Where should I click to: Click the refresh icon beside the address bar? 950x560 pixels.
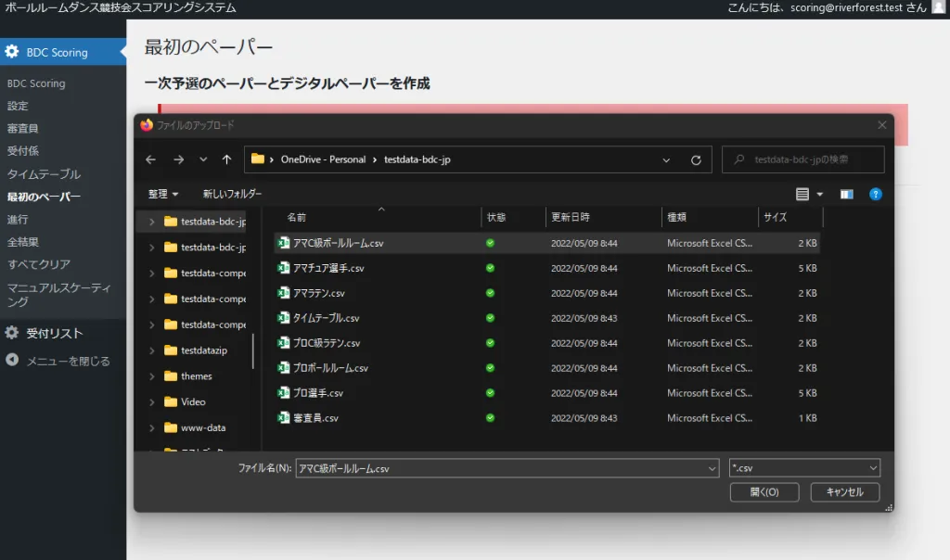click(696, 159)
